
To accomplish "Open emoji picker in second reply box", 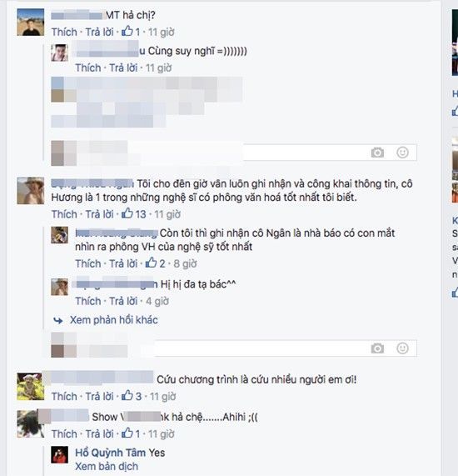I will pos(402,348).
